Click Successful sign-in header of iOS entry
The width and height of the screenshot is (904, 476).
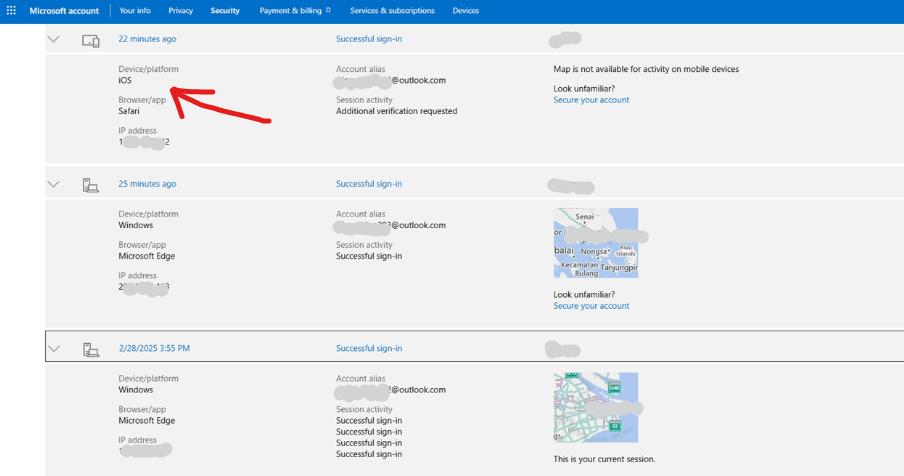coord(369,39)
